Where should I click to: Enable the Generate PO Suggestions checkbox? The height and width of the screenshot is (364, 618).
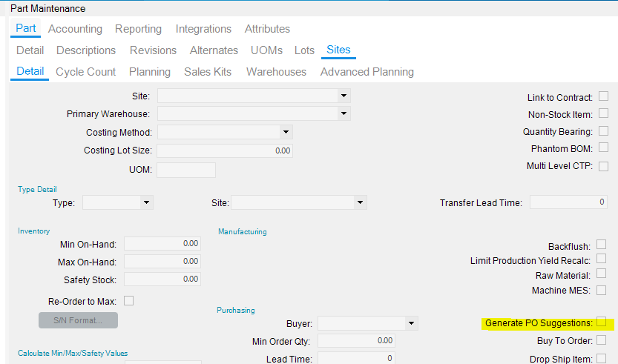click(602, 322)
